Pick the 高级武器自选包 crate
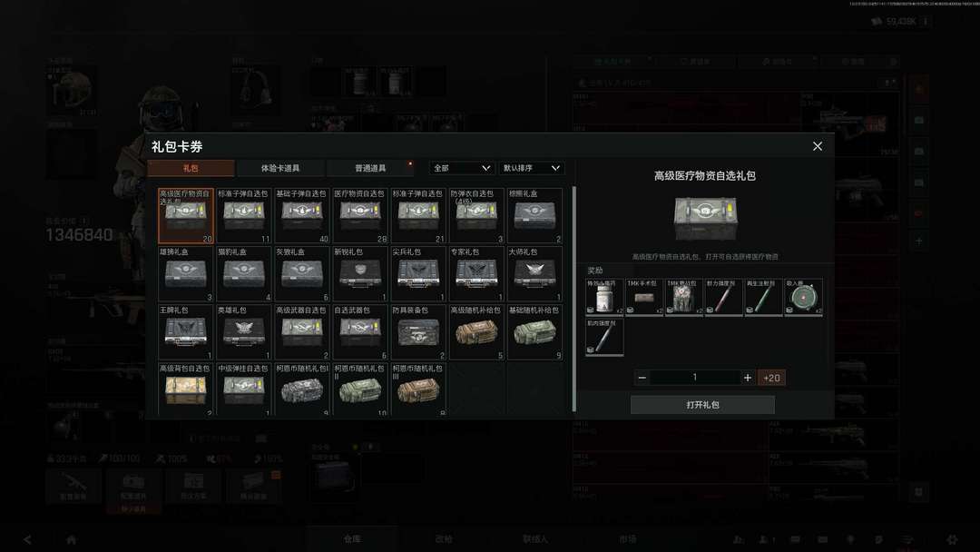 [x=302, y=332]
